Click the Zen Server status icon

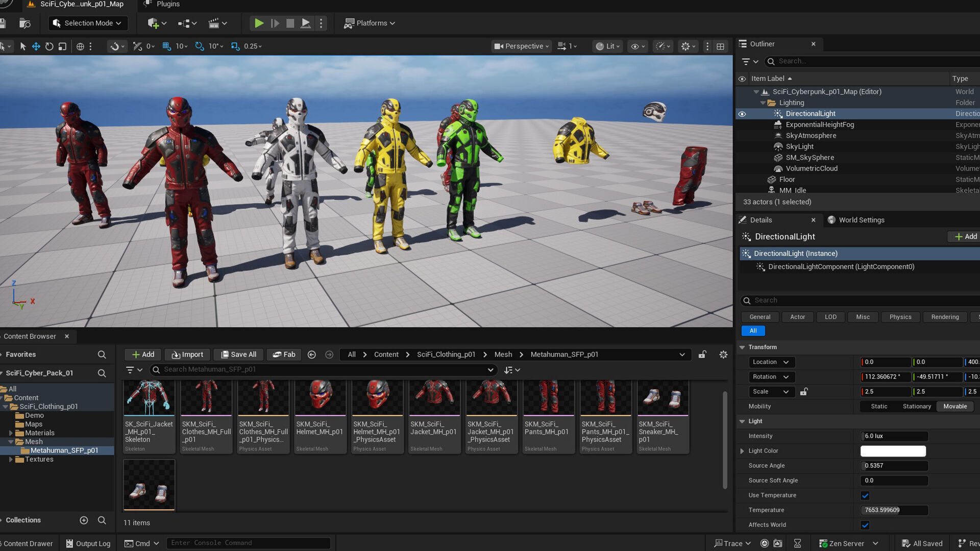(x=823, y=543)
